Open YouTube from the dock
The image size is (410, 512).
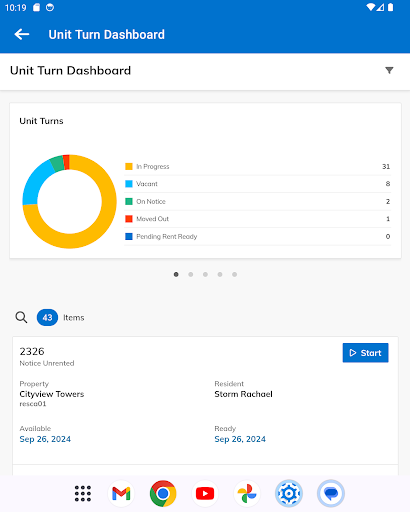(205, 493)
